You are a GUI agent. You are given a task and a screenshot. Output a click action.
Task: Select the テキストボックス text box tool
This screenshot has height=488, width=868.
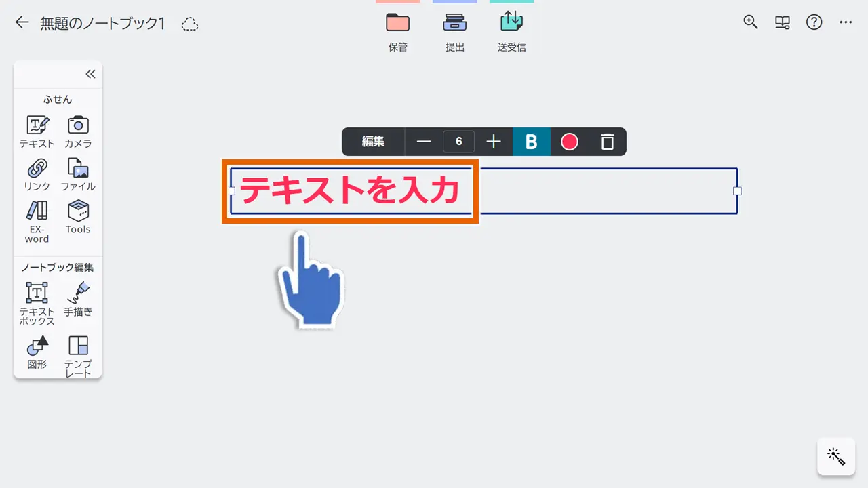pyautogui.click(x=37, y=300)
